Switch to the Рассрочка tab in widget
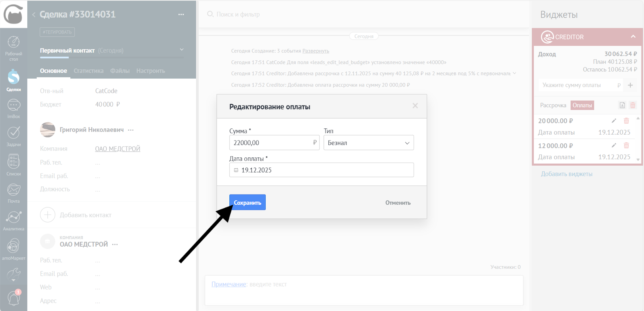Screen dimensions: 644x311 (x=553, y=106)
